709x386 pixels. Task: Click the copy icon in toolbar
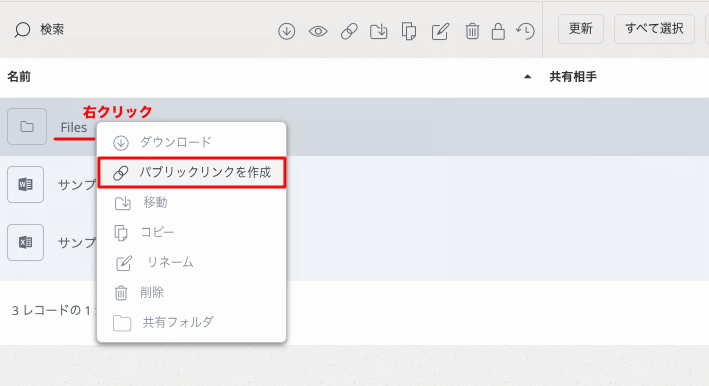click(409, 31)
